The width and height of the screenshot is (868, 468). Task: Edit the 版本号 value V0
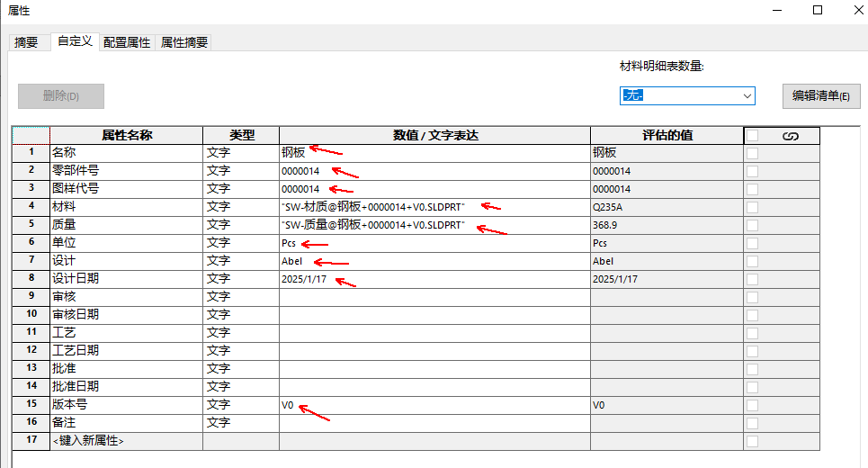(x=435, y=405)
